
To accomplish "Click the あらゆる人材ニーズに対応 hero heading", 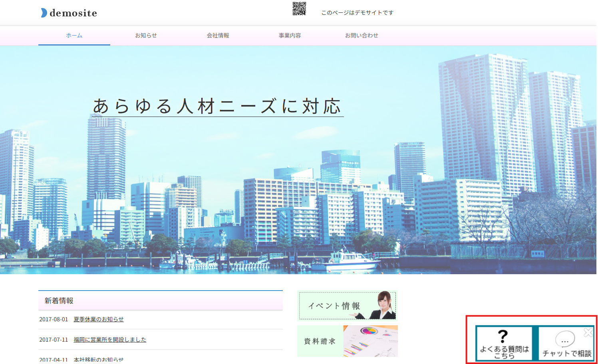I will (x=217, y=107).
